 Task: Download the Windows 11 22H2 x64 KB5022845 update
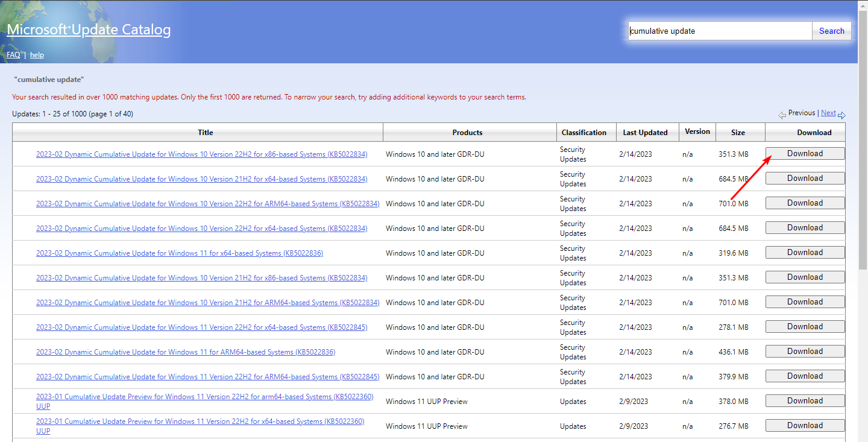805,327
